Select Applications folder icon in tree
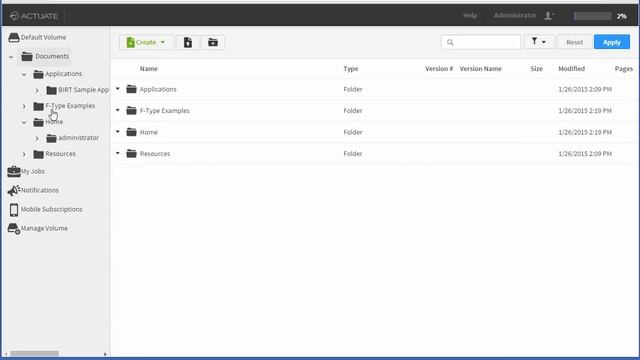The width and height of the screenshot is (640, 360). pyautogui.click(x=38, y=74)
